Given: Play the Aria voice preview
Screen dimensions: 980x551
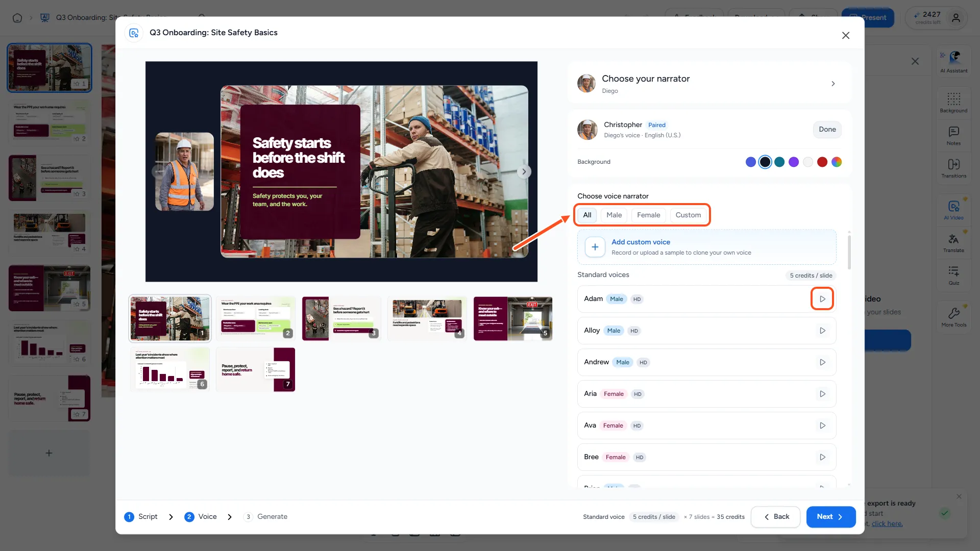Looking at the screenshot, I should pos(822,394).
